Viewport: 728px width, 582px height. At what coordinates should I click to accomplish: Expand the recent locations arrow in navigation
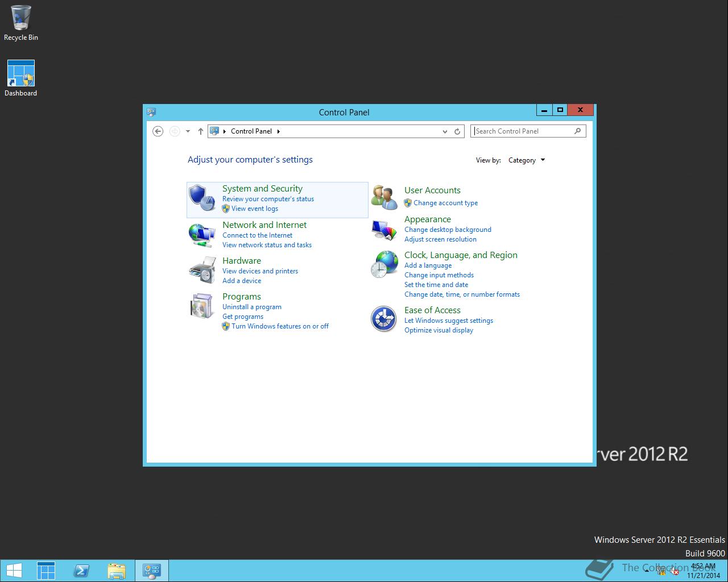pos(188,131)
